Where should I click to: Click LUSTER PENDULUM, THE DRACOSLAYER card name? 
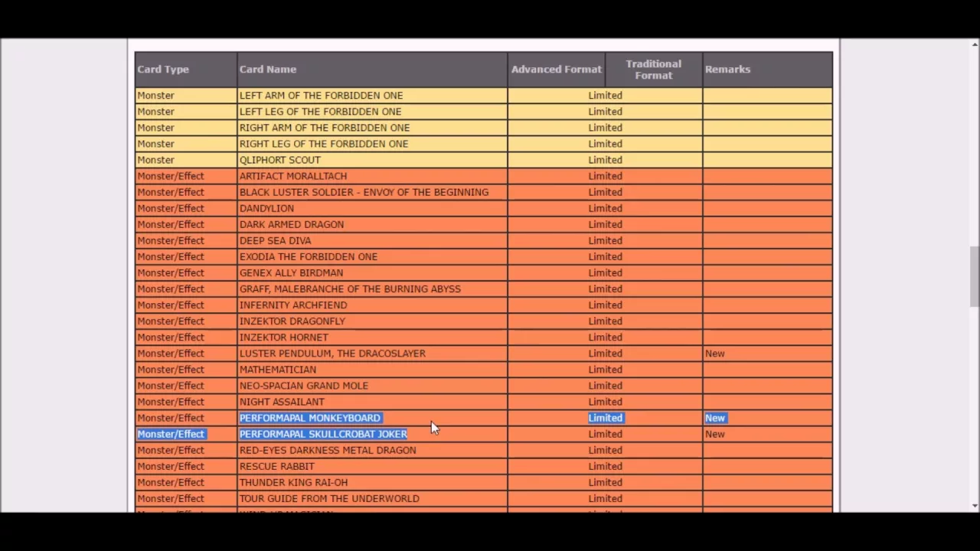pyautogui.click(x=332, y=354)
